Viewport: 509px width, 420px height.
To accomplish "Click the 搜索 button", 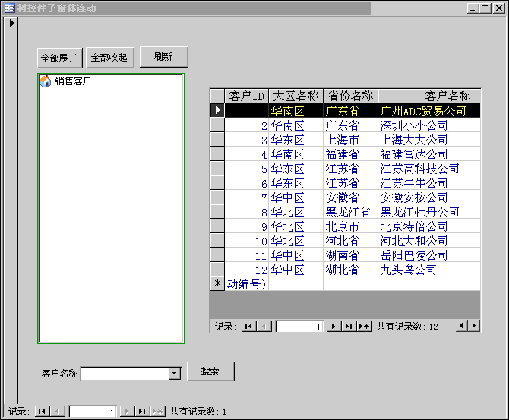I will point(210,371).
